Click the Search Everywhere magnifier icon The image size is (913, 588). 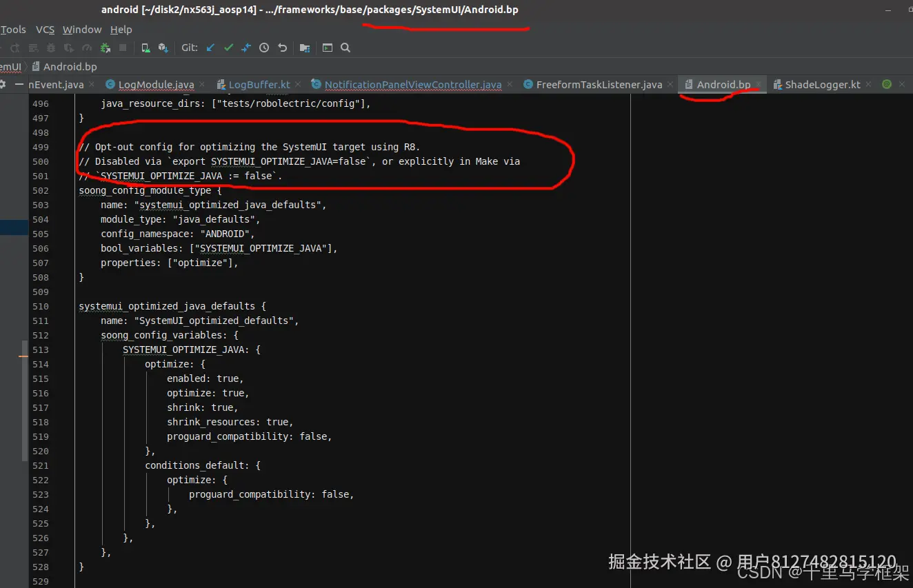point(345,48)
